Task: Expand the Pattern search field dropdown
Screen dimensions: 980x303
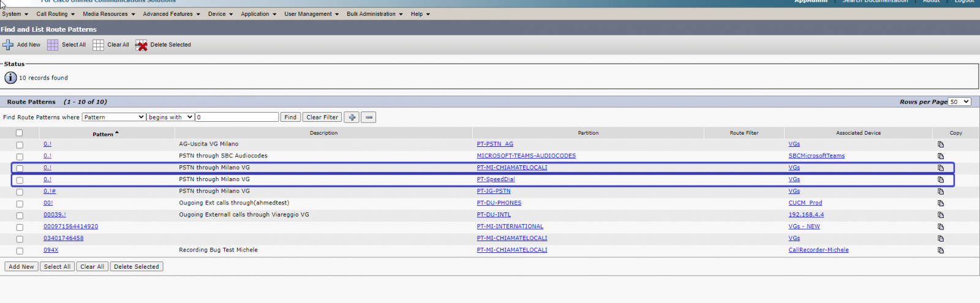Action: coord(113,117)
